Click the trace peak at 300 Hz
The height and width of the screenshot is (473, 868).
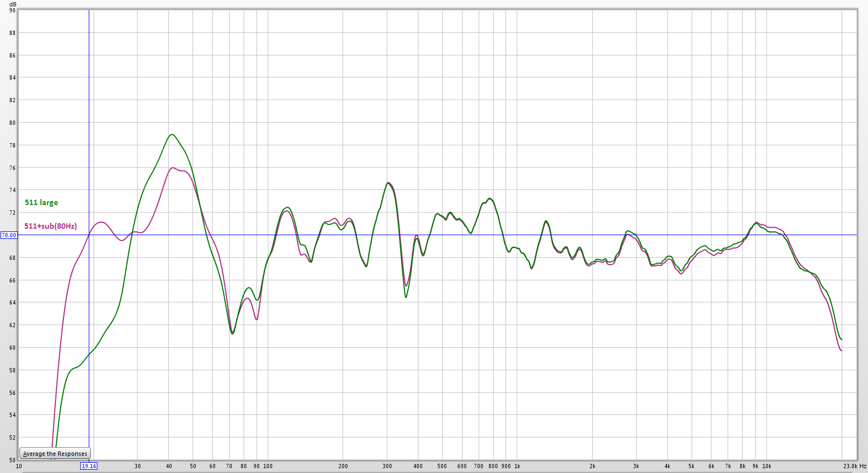click(388, 183)
